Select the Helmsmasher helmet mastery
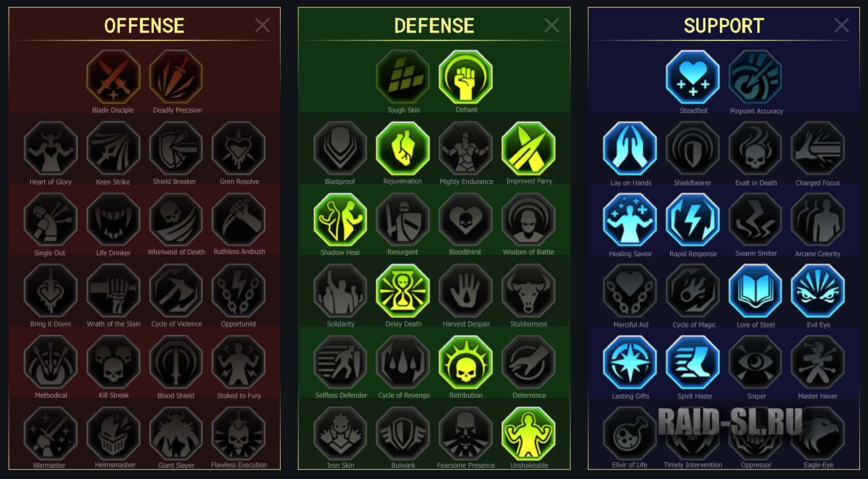Viewport: 868px width, 479px height. pos(113,434)
